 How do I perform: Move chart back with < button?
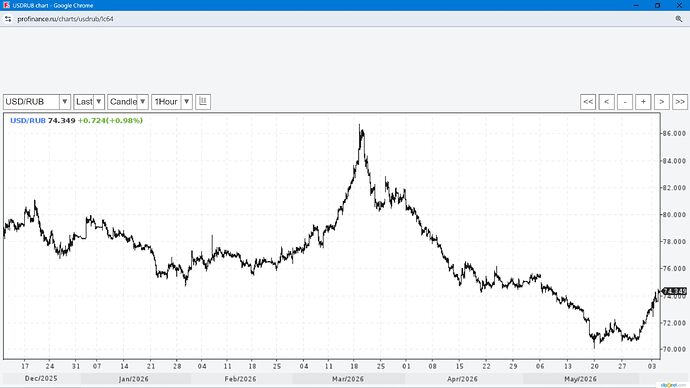click(x=606, y=102)
